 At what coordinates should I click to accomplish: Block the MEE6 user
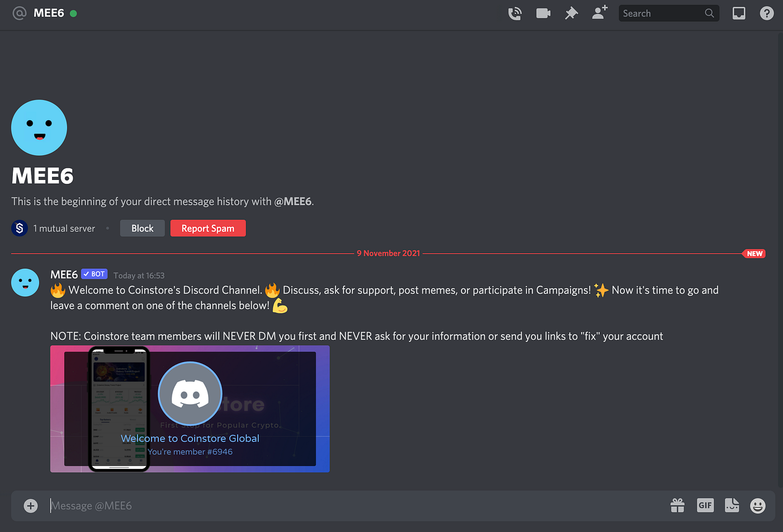142,228
